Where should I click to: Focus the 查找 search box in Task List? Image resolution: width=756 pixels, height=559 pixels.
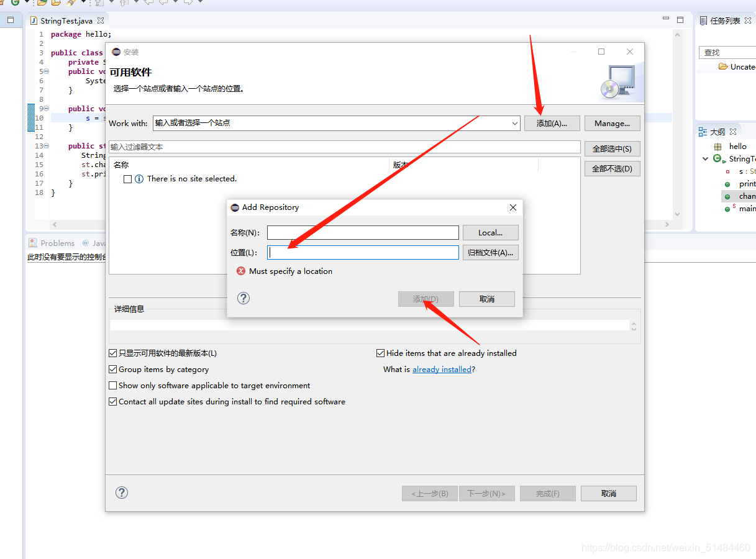click(727, 53)
